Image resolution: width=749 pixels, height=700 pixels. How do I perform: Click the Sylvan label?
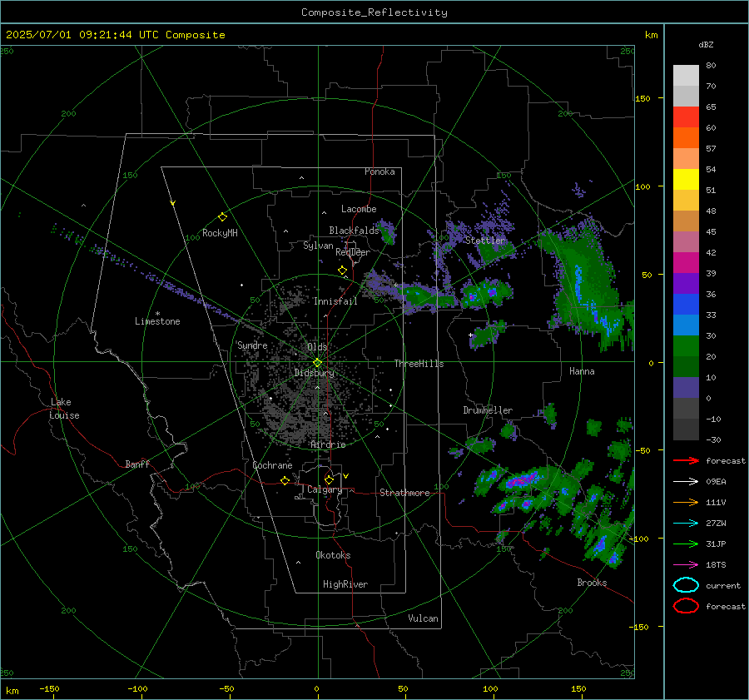tap(318, 246)
